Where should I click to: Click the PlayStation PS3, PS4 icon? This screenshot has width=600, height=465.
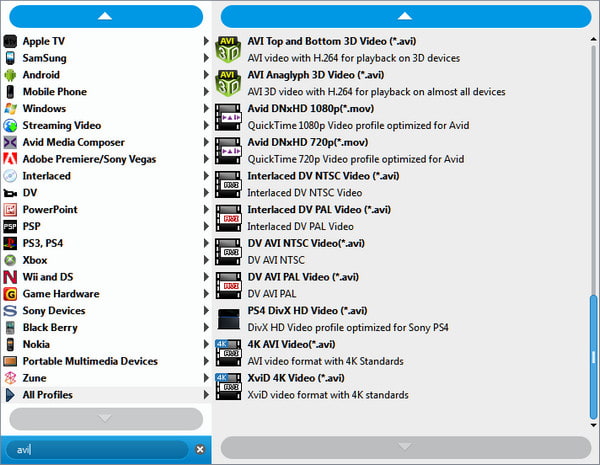pos(10,243)
